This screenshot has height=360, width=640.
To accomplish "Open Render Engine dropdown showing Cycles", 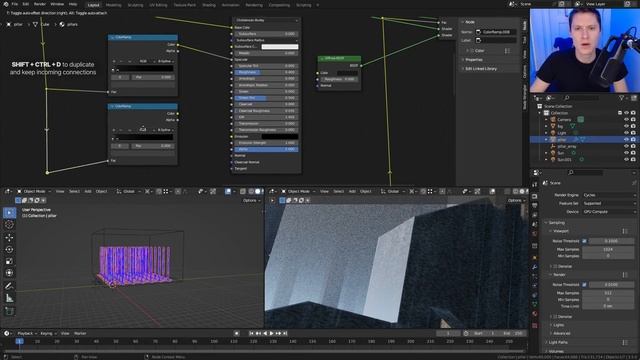I will (x=609, y=195).
